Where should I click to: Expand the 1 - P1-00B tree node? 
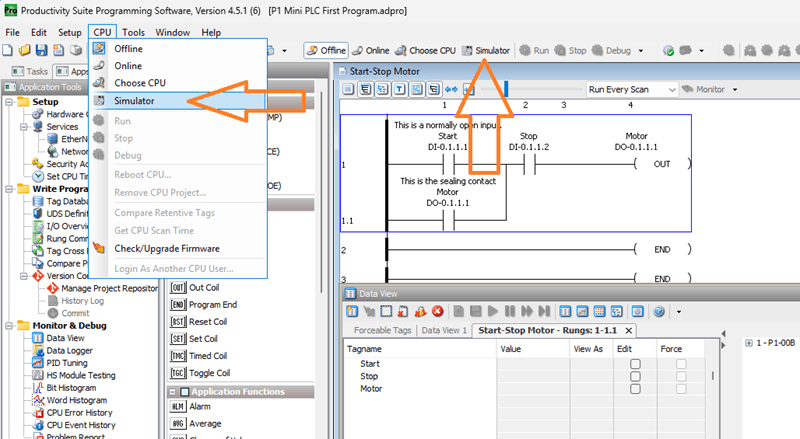point(748,343)
